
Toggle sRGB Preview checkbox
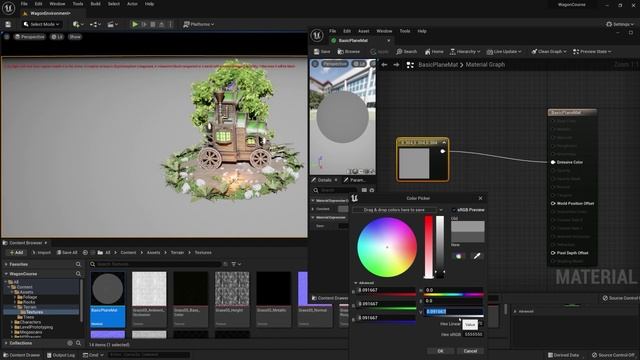(x=454, y=210)
